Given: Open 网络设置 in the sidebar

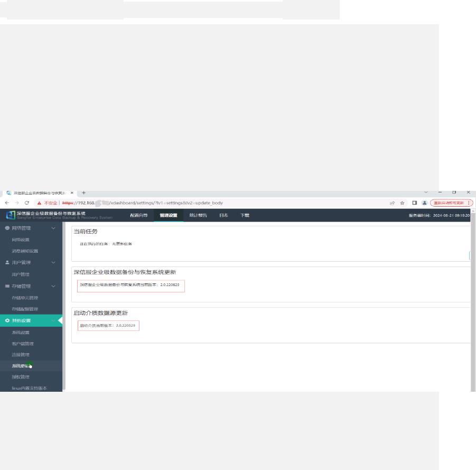Looking at the screenshot, I should click(x=21, y=239).
